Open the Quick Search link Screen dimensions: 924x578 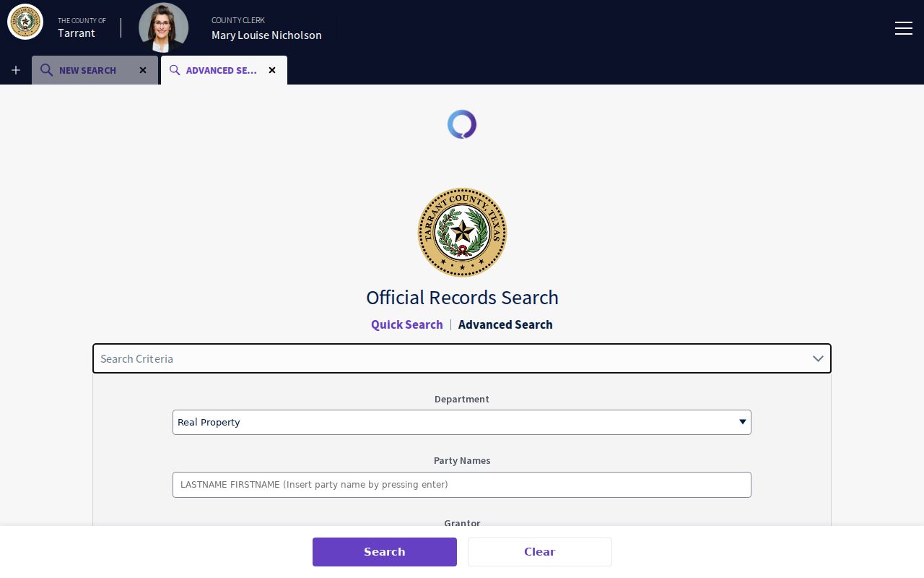click(x=407, y=324)
